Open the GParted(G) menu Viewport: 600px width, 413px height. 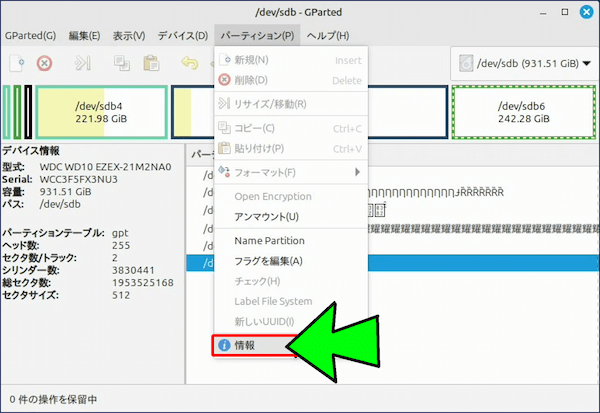click(31, 36)
